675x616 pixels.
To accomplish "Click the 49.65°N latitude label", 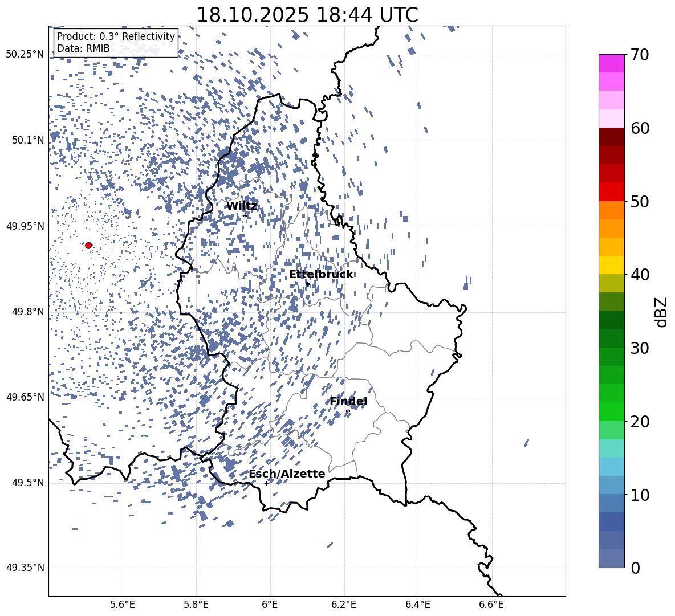I will (25, 397).
